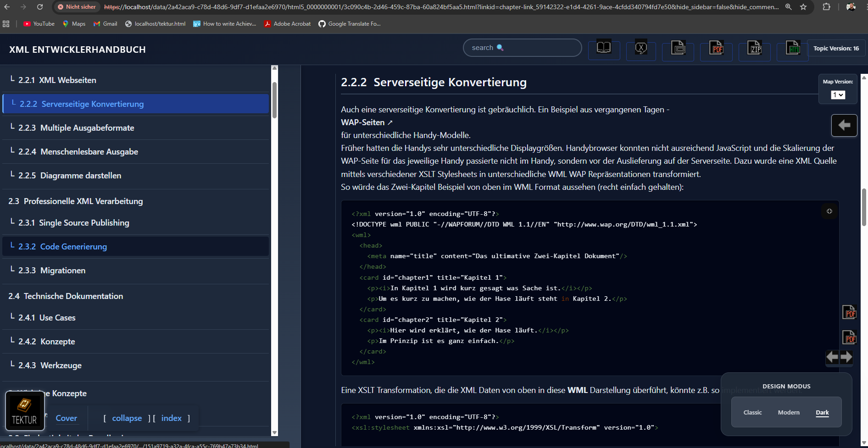Image resolution: width=868 pixels, height=448 pixels.
Task: Click the copy document icon in the toolbar
Action: point(678,48)
